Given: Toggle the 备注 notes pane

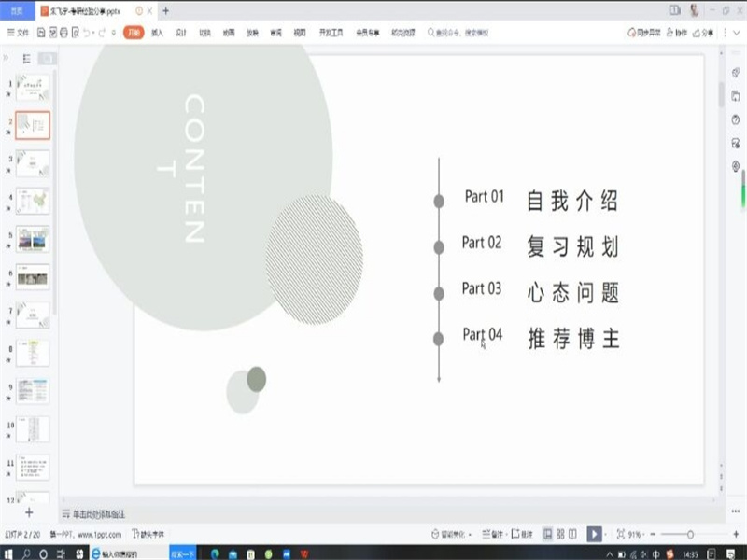Looking at the screenshot, I should (493, 534).
